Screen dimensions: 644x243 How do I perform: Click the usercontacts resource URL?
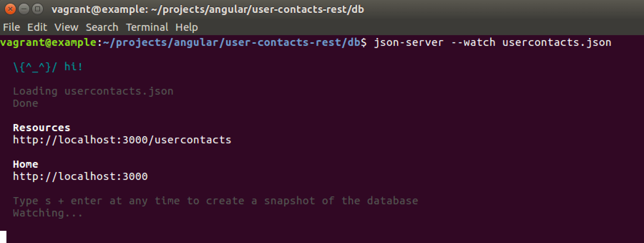click(122, 140)
